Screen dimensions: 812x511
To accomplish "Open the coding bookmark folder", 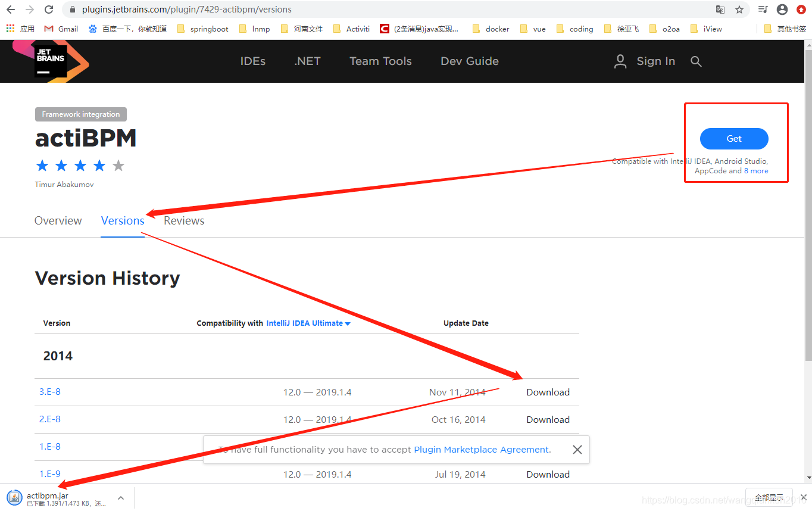I will (x=574, y=29).
